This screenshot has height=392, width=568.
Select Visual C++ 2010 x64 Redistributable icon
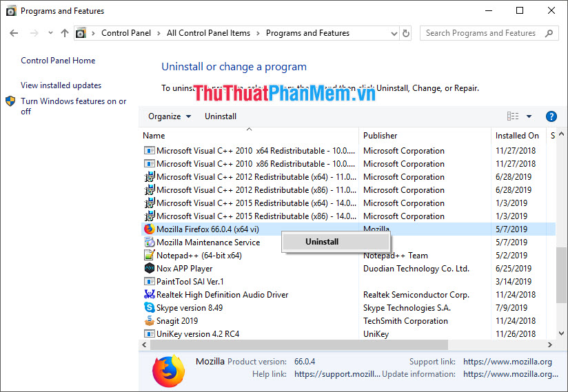point(150,151)
